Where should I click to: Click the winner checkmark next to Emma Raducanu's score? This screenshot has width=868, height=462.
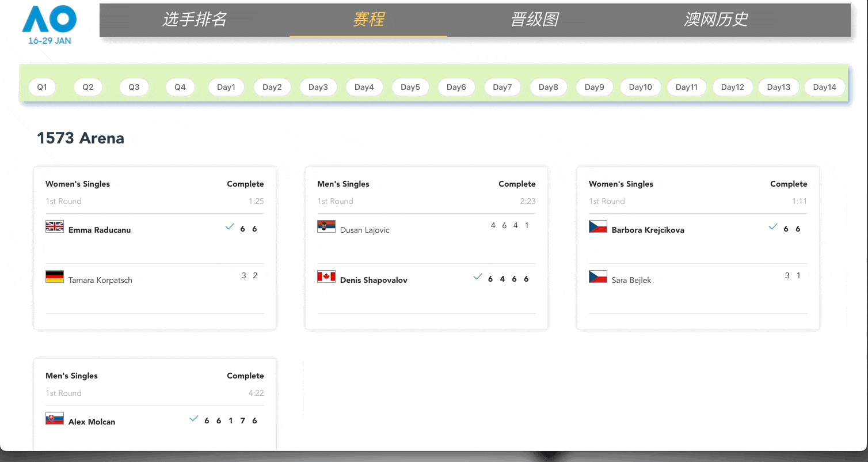click(230, 227)
